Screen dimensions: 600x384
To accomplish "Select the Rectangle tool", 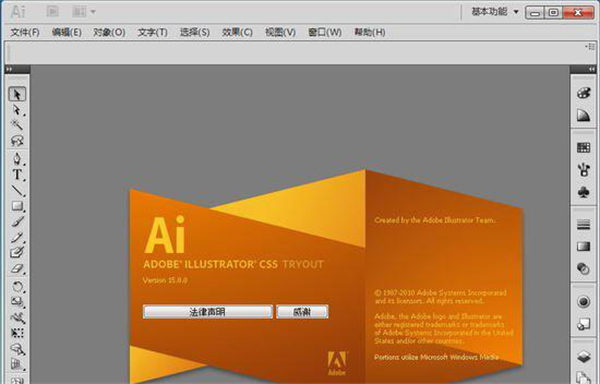I will (17, 206).
